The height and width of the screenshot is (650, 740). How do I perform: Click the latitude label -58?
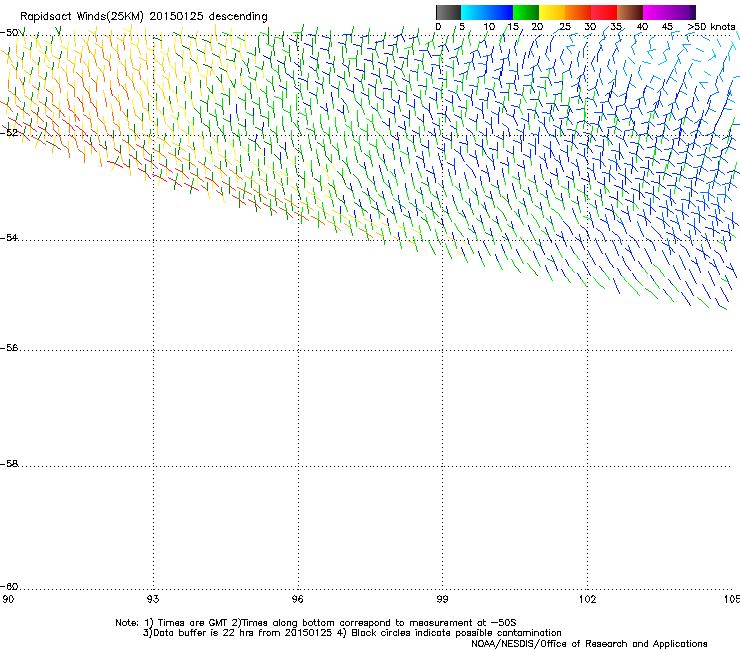click(9, 464)
